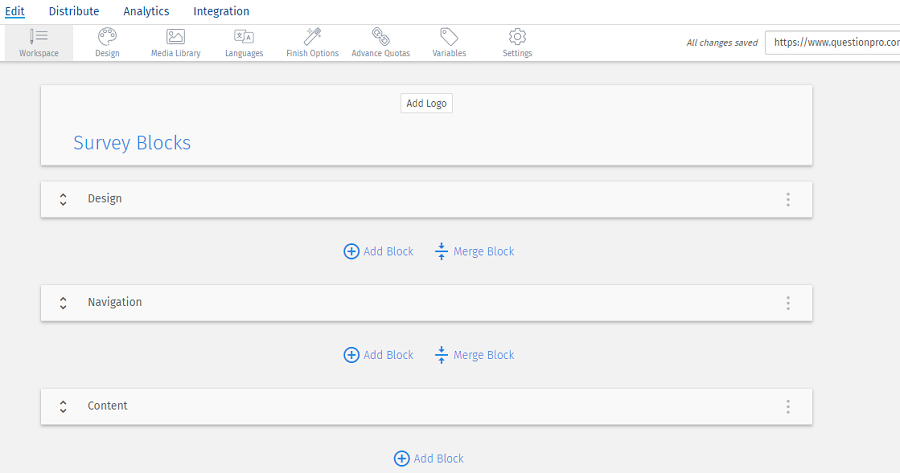Click Add Block below Design block
This screenshot has width=900, height=473.
pyautogui.click(x=378, y=251)
